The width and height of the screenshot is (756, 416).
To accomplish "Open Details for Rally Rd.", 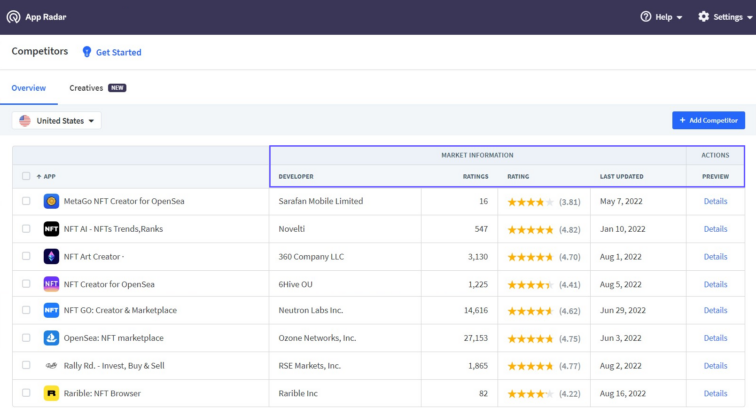I will (x=715, y=366).
